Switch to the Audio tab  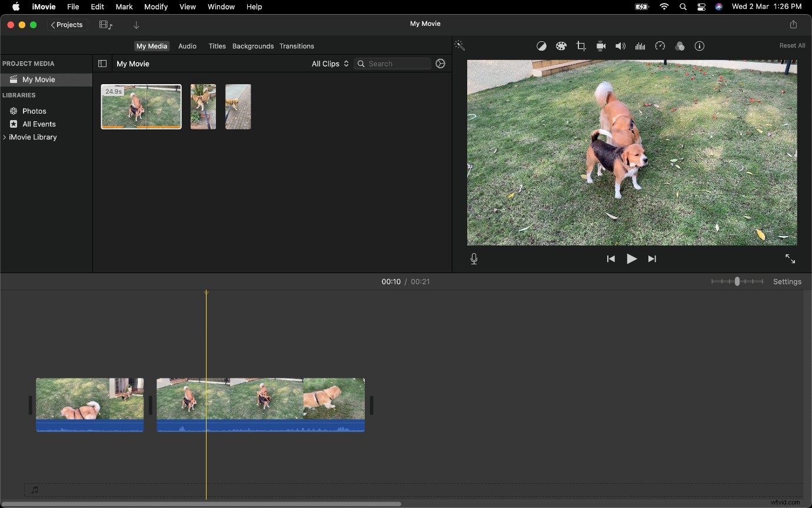click(x=187, y=46)
